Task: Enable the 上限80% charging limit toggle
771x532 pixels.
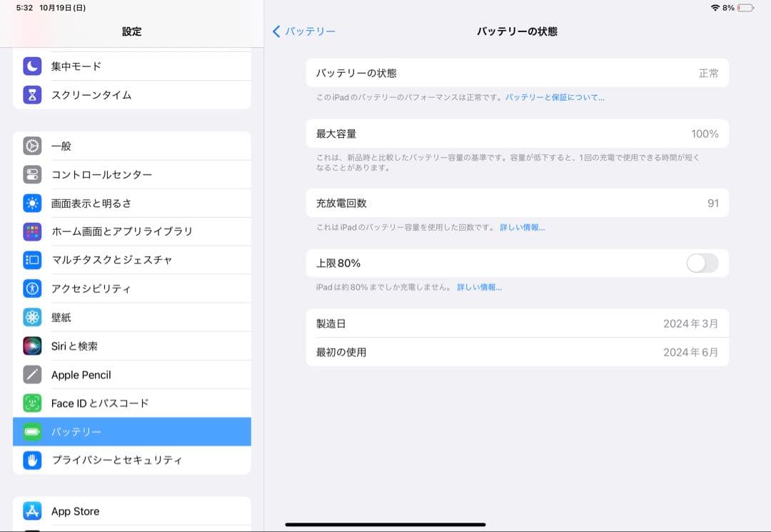Action: (x=702, y=263)
